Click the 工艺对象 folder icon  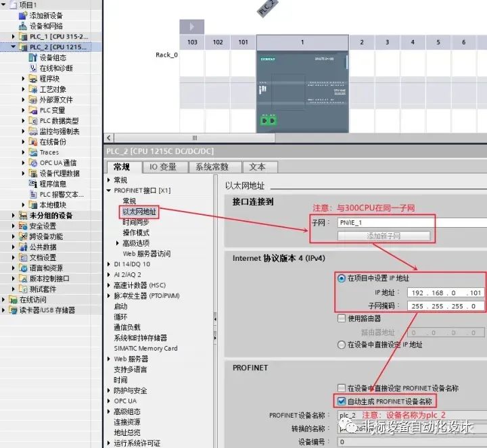33,89
